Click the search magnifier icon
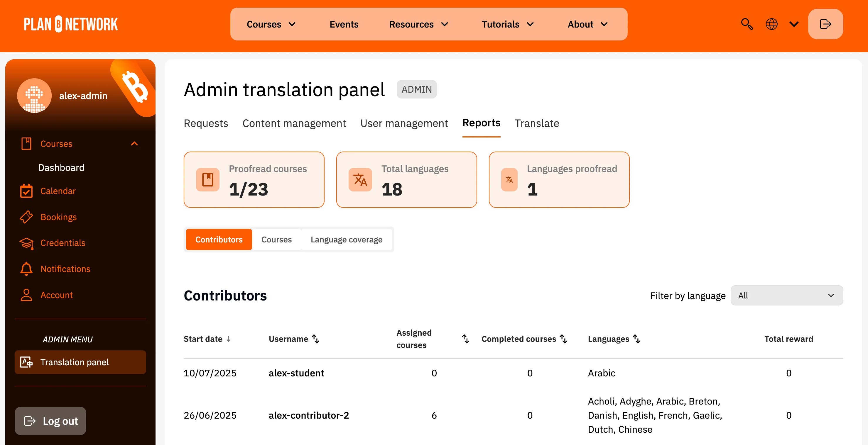This screenshot has height=445, width=868. 747,24
